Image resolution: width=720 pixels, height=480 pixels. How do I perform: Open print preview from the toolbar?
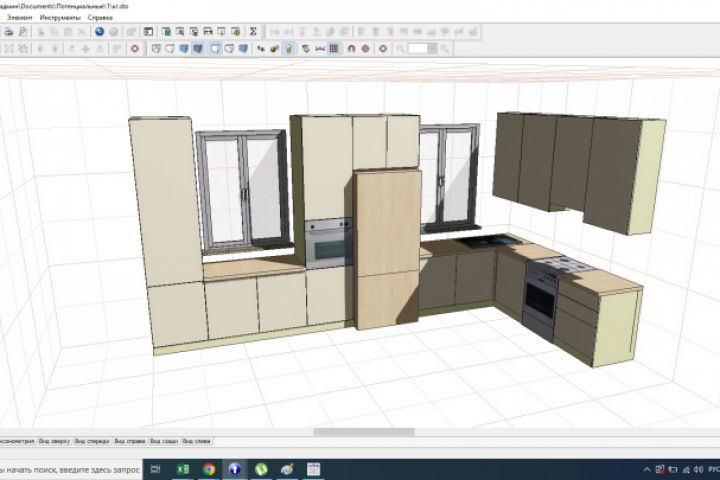pyautogui.click(x=23, y=32)
